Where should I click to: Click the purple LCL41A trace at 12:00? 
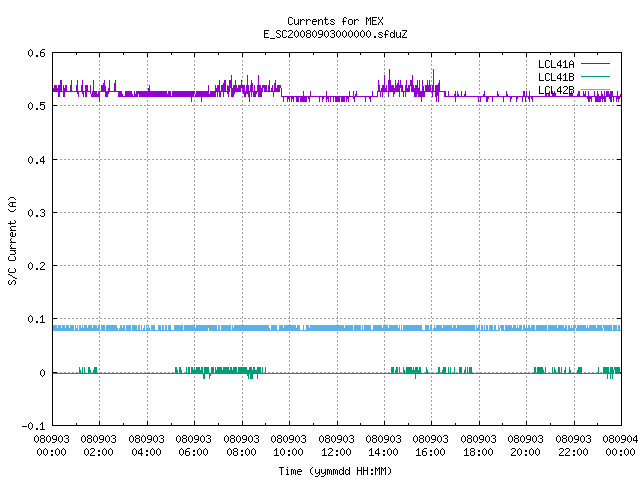(337, 97)
